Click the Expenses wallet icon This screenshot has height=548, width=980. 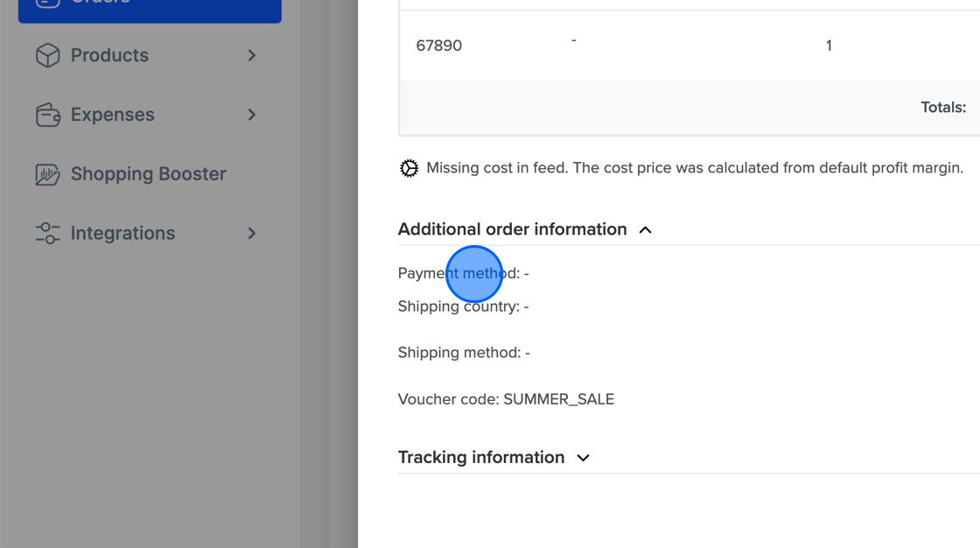click(47, 115)
